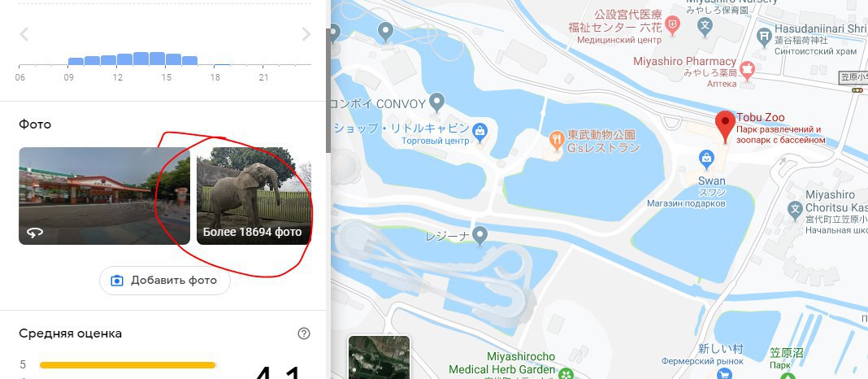Image resolution: width=868 pixels, height=379 pixels.
Task: Click the red Tobu Zoo map pin
Action: pyautogui.click(x=725, y=126)
